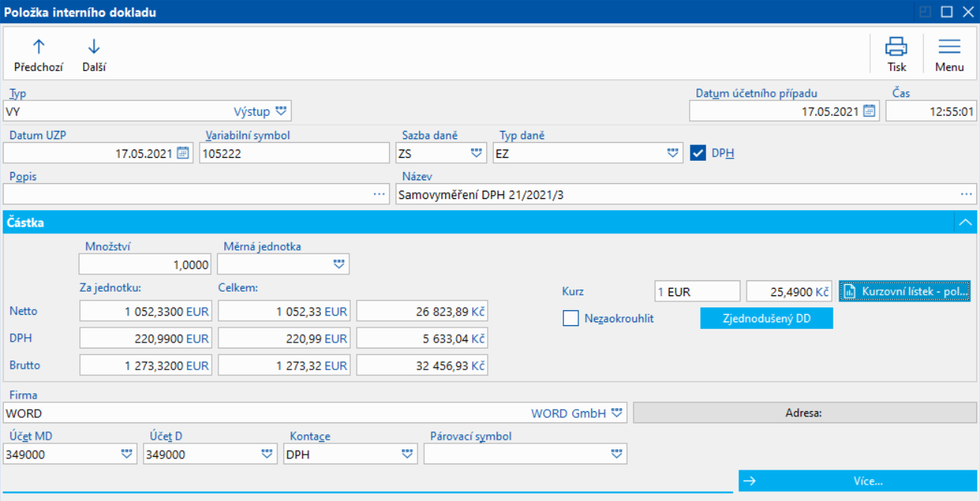Screen dimensions: 980x501
Task: Click the Čas field showing 12:55:01
Action: (x=931, y=111)
